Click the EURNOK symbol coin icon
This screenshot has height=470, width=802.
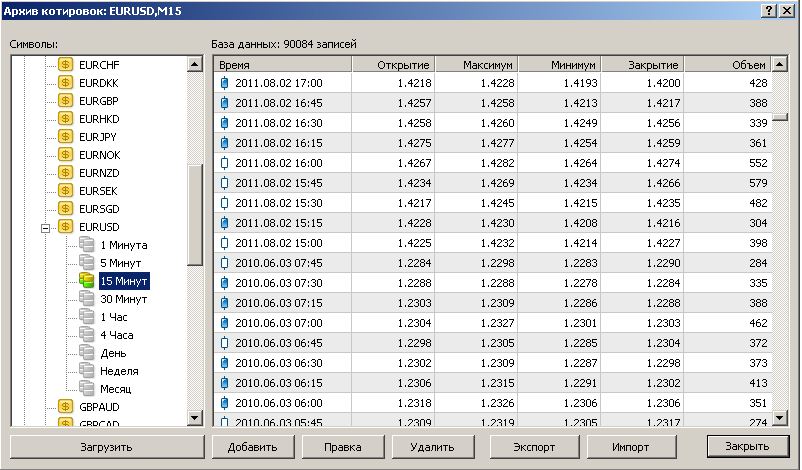click(x=65, y=154)
